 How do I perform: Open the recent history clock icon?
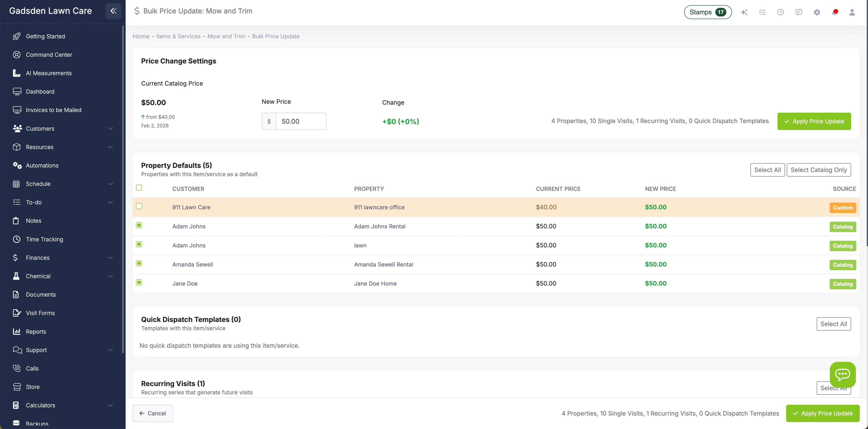(781, 12)
